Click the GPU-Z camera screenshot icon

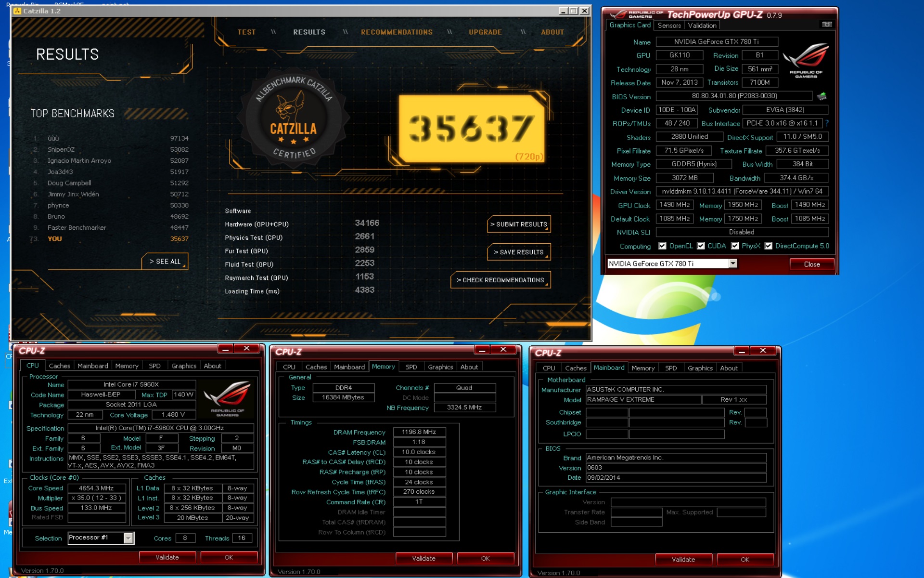point(827,25)
